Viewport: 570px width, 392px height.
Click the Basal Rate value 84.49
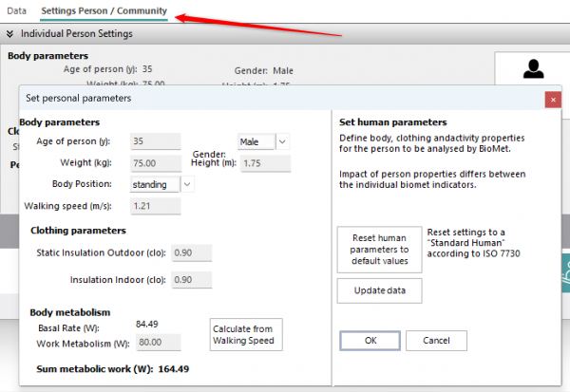[x=146, y=325]
